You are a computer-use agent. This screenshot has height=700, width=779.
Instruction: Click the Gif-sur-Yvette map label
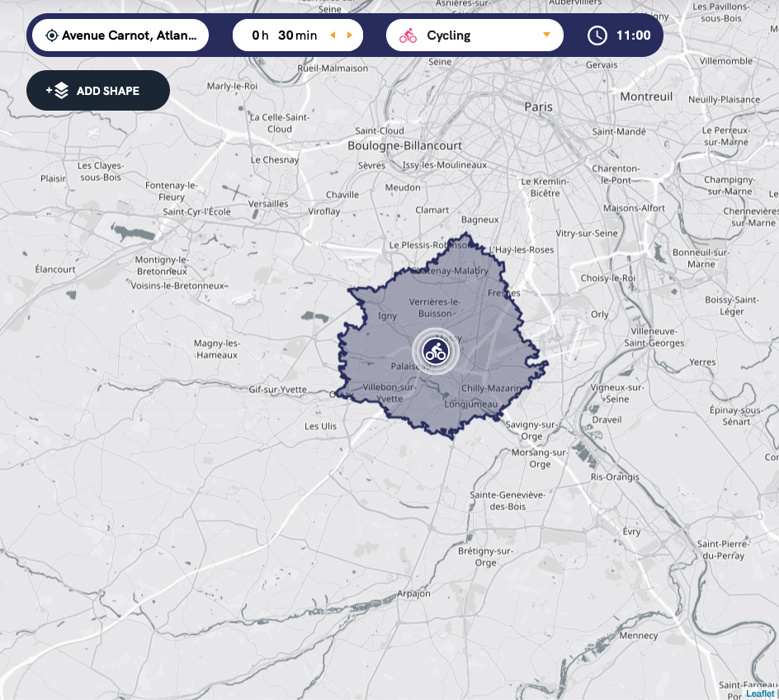(278, 390)
